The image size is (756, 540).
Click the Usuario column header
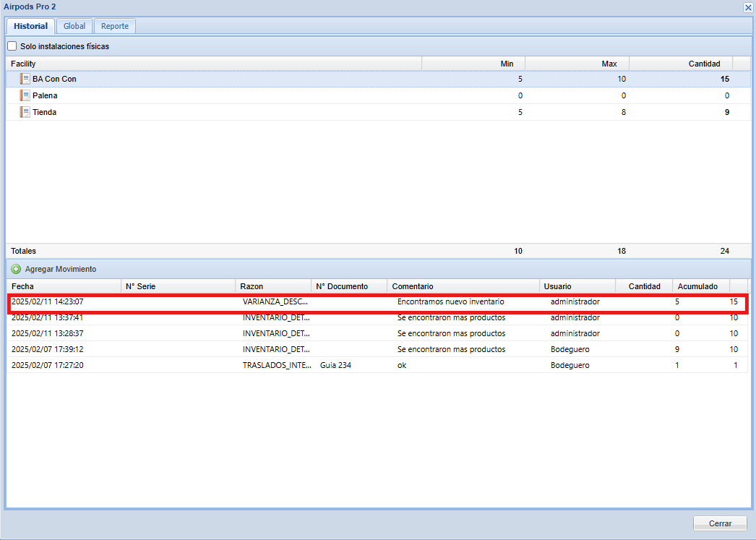coord(577,286)
